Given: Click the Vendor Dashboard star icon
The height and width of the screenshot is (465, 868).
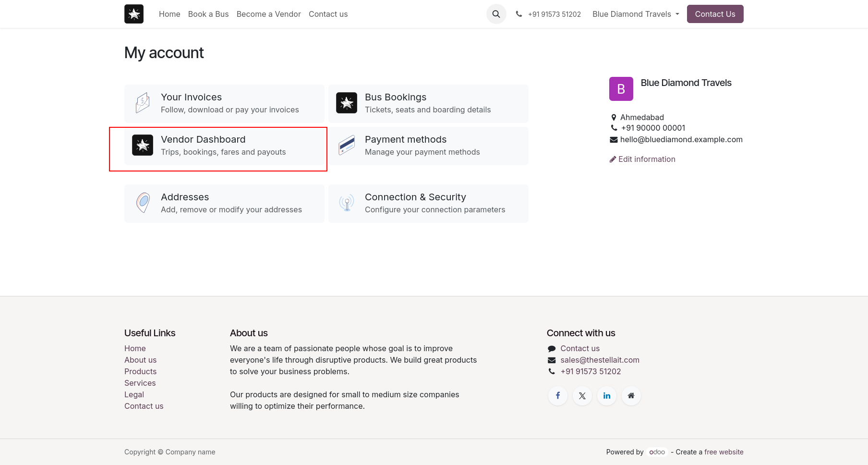Looking at the screenshot, I should [x=143, y=145].
